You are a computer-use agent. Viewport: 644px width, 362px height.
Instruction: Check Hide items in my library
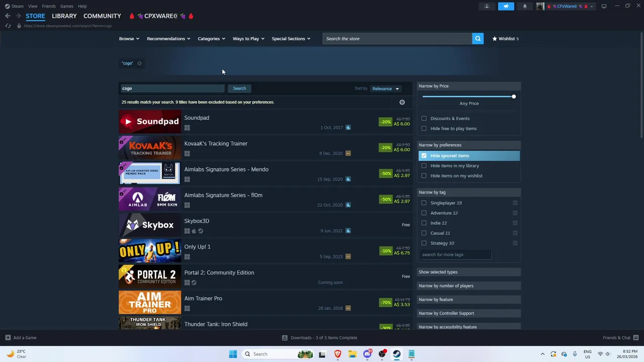click(424, 166)
